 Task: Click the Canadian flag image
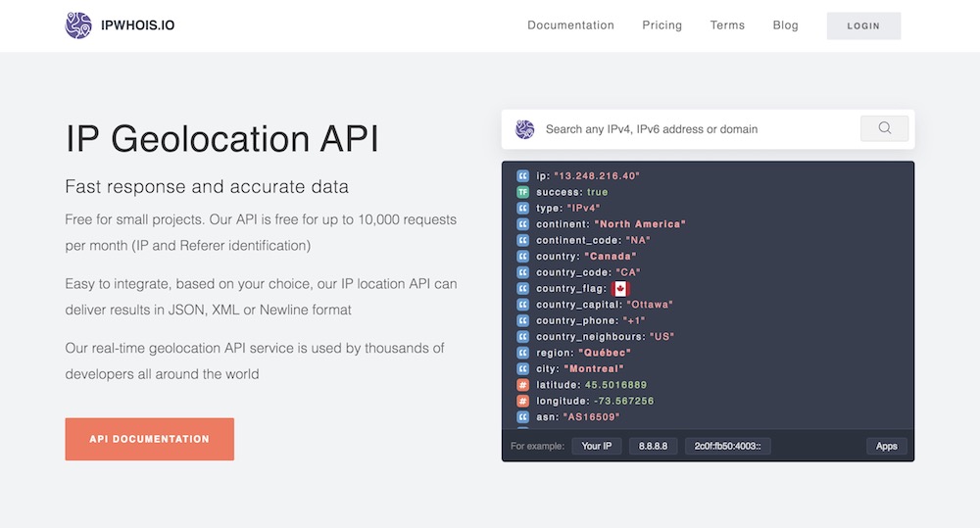[620, 289]
